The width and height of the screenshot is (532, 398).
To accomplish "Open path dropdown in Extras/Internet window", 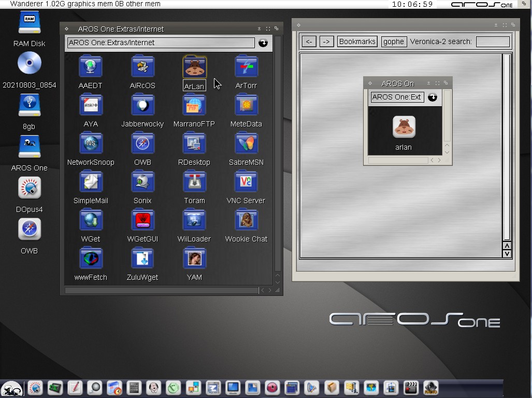I will click(263, 43).
